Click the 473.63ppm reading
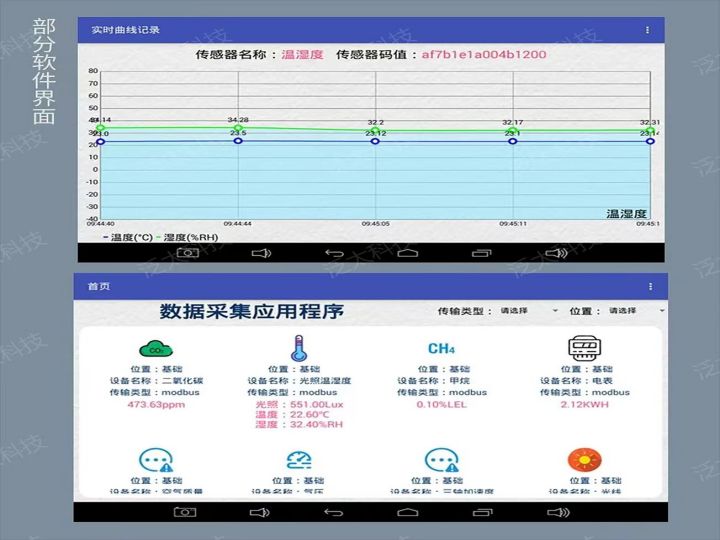 (x=155, y=404)
